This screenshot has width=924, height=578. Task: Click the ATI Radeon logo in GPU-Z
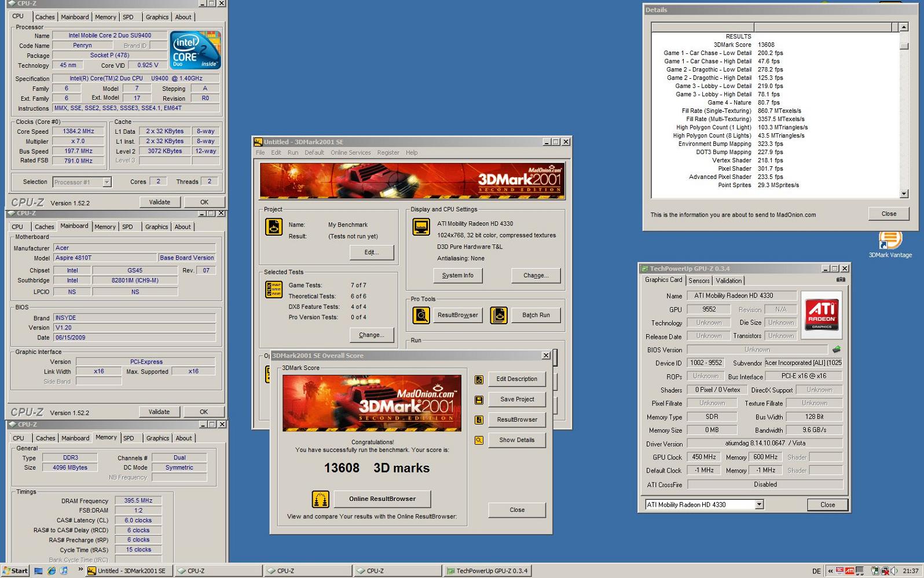point(822,314)
